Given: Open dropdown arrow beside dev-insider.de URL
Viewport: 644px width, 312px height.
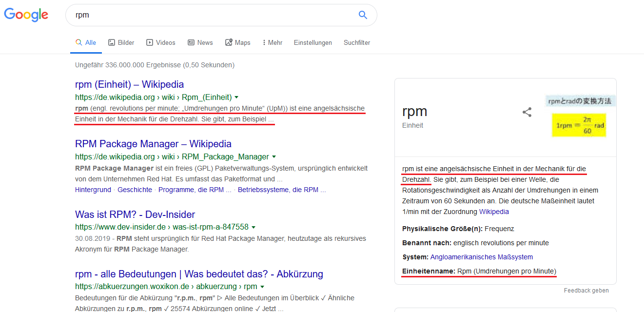Looking at the screenshot, I should tap(254, 227).
